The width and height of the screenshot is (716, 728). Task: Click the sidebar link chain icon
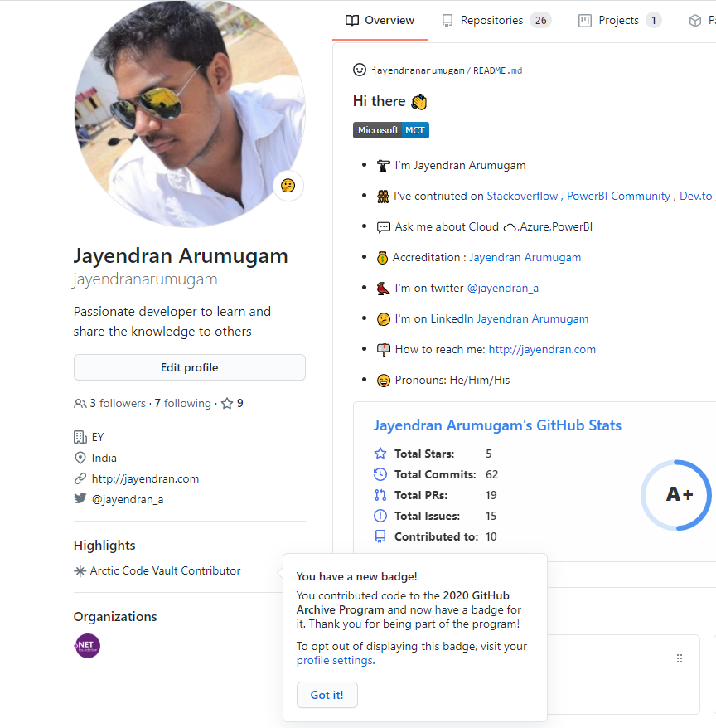click(80, 478)
